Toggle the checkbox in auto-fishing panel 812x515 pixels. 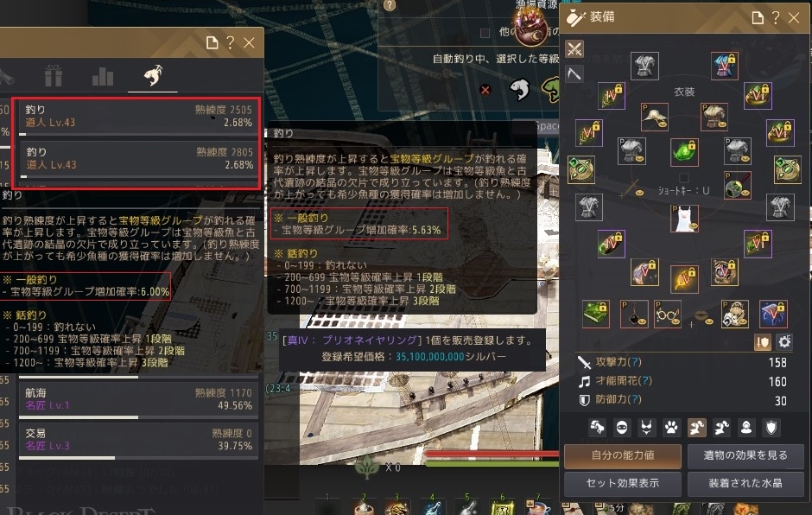pos(485,33)
